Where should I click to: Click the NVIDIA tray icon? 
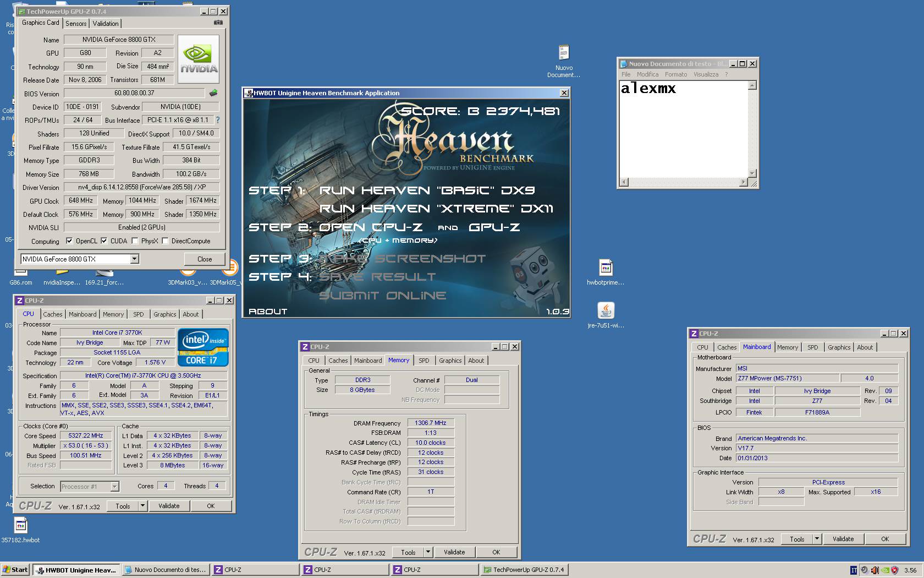884,570
